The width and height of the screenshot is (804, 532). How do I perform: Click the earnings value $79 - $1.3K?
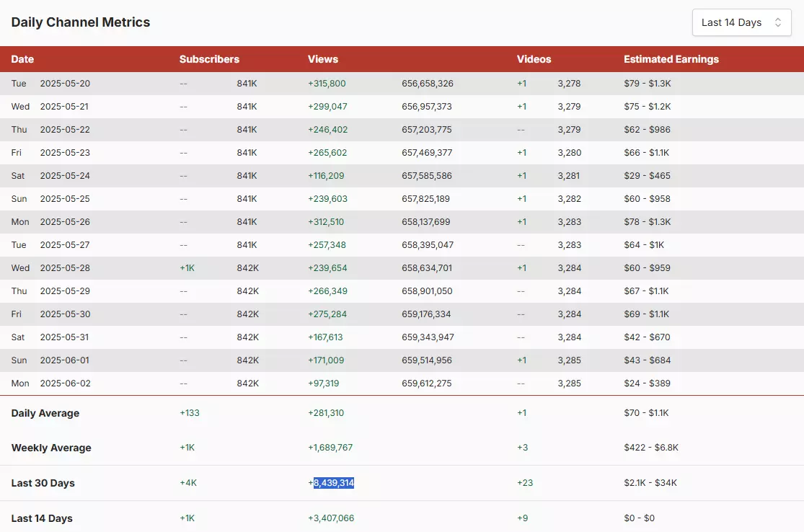pos(647,84)
